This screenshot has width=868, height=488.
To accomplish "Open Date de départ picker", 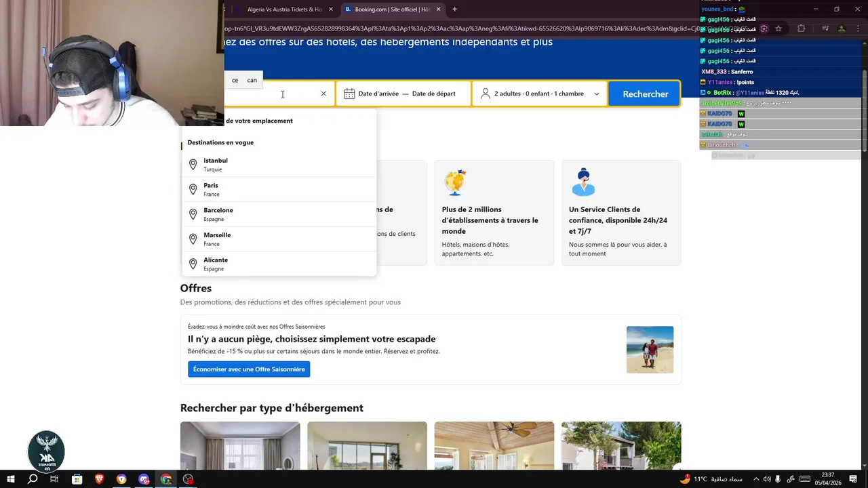I will (x=434, y=94).
